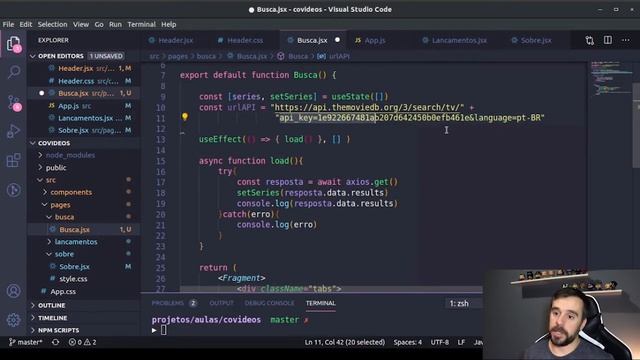Open the Manage gear icon
This screenshot has width=640, height=360.
[x=13, y=320]
